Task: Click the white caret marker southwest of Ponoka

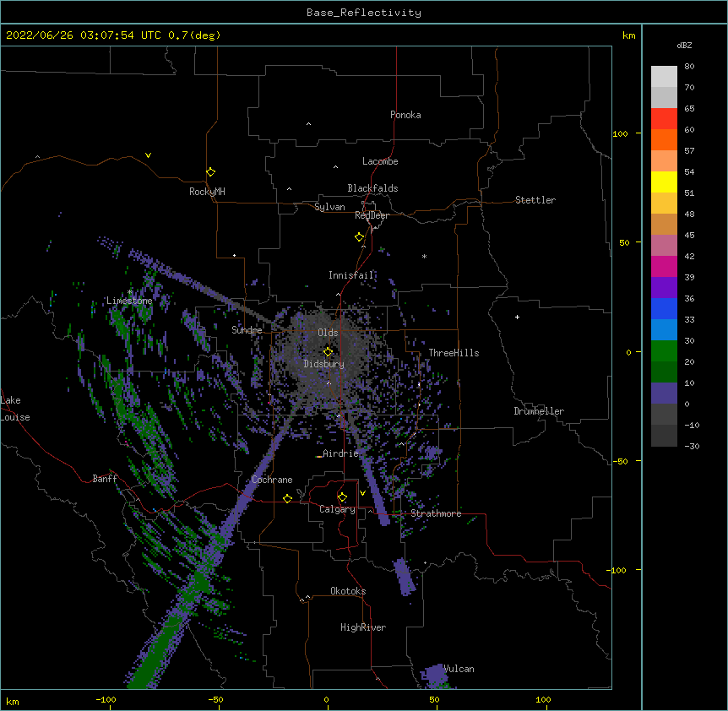Action: 309,124
